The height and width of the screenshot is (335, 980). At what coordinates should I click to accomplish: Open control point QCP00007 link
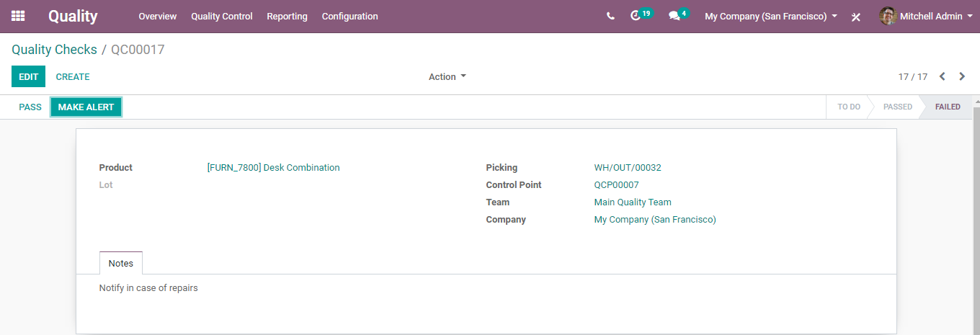pos(616,184)
